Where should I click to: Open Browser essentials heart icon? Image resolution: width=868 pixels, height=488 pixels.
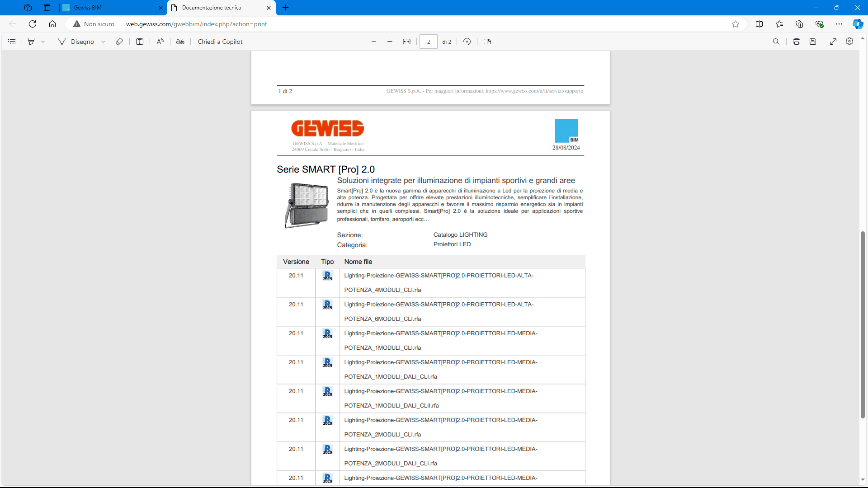(x=819, y=24)
